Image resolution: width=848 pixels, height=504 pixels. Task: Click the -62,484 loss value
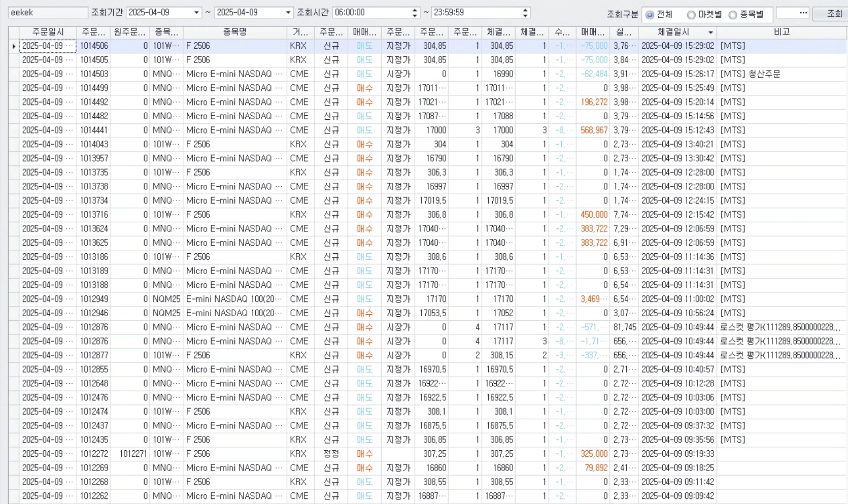[x=594, y=74]
